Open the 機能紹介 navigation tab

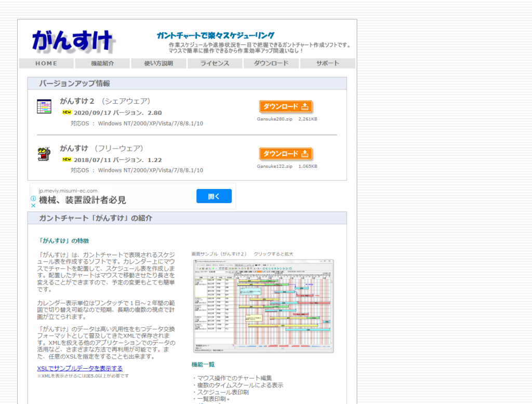click(x=102, y=63)
